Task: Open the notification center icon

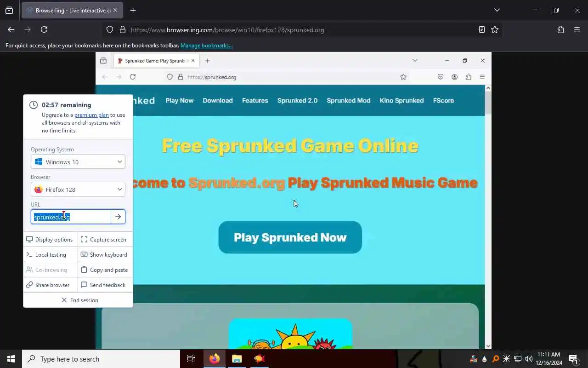Action: [x=573, y=359]
